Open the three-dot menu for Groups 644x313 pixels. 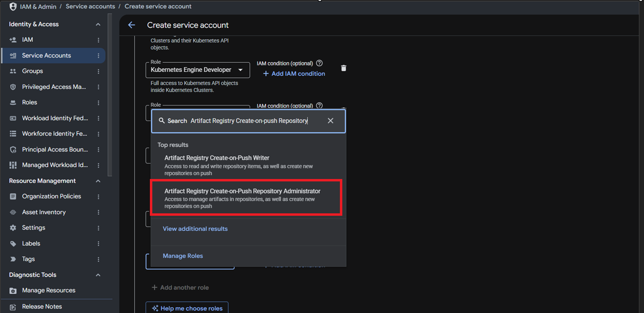pyautogui.click(x=99, y=71)
